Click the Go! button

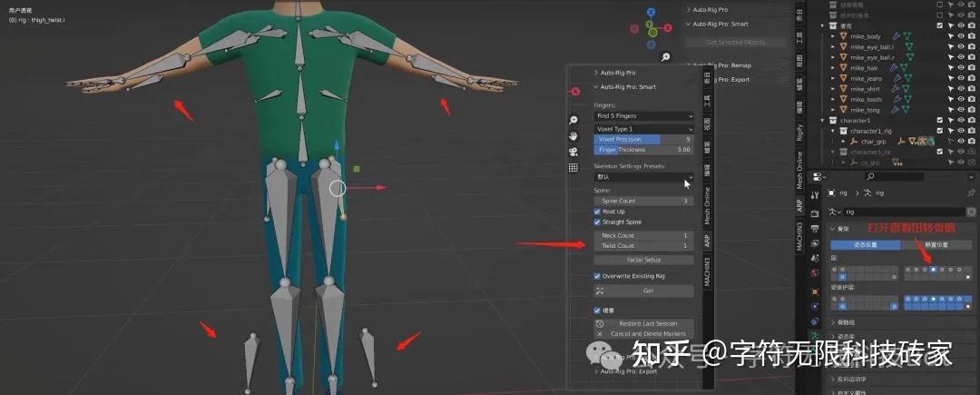point(643,291)
